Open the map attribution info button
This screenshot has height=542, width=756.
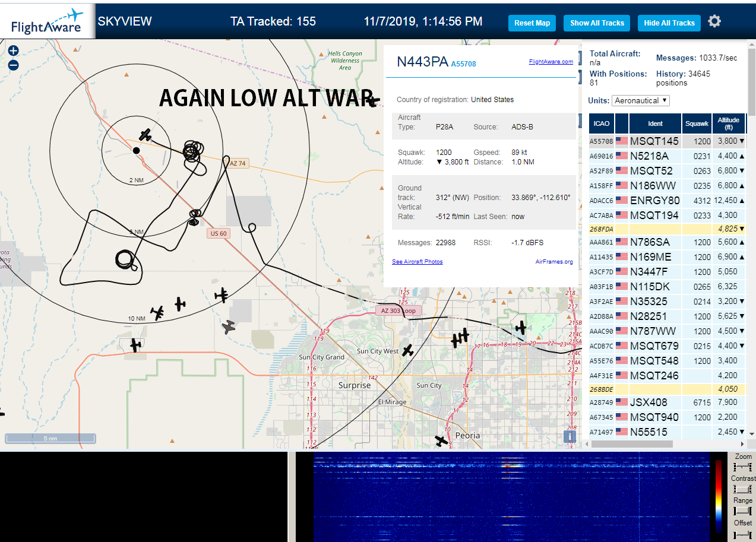click(x=570, y=437)
